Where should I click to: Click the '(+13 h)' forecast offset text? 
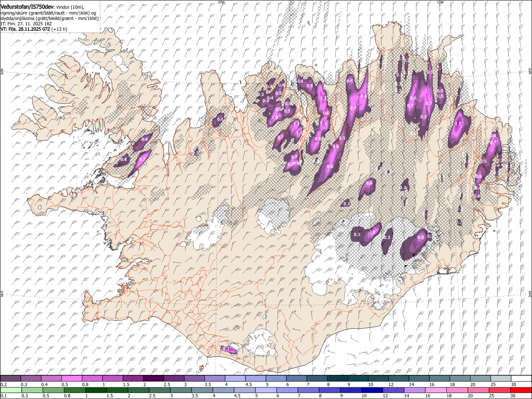[59, 29]
